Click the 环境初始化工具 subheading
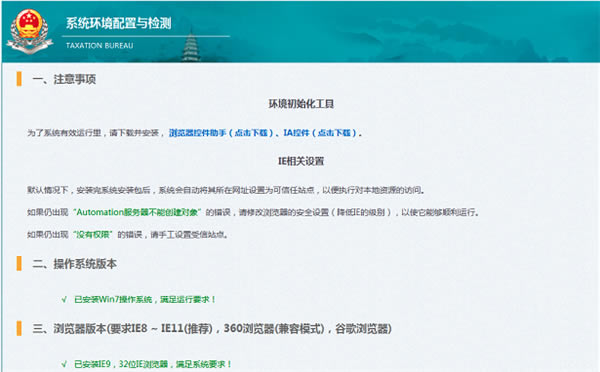This screenshot has width=600, height=372. click(301, 104)
